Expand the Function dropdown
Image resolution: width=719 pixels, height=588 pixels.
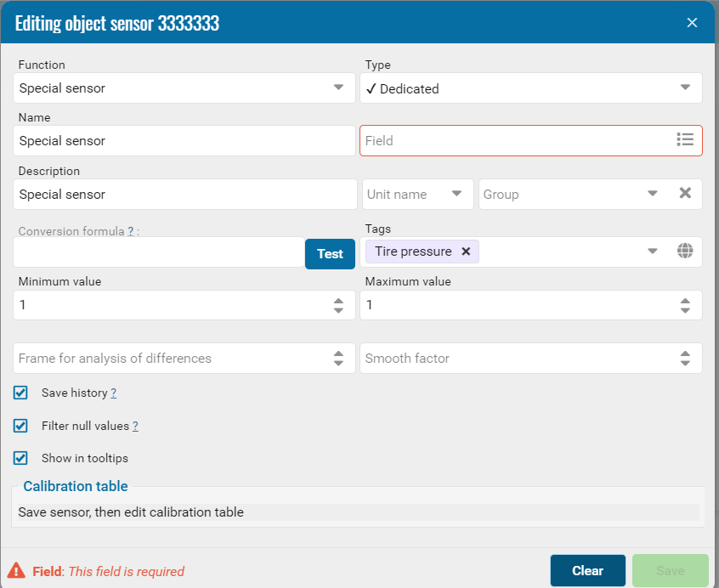(338, 88)
